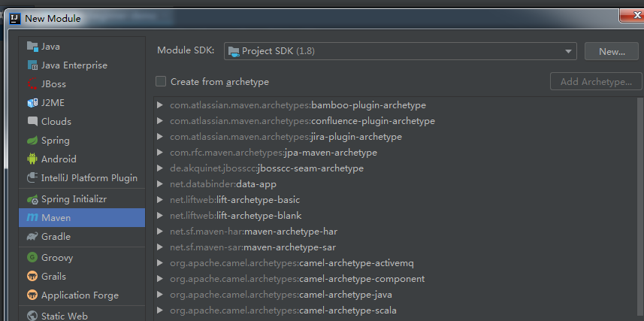Click the Java Enterprise icon

[x=32, y=65]
